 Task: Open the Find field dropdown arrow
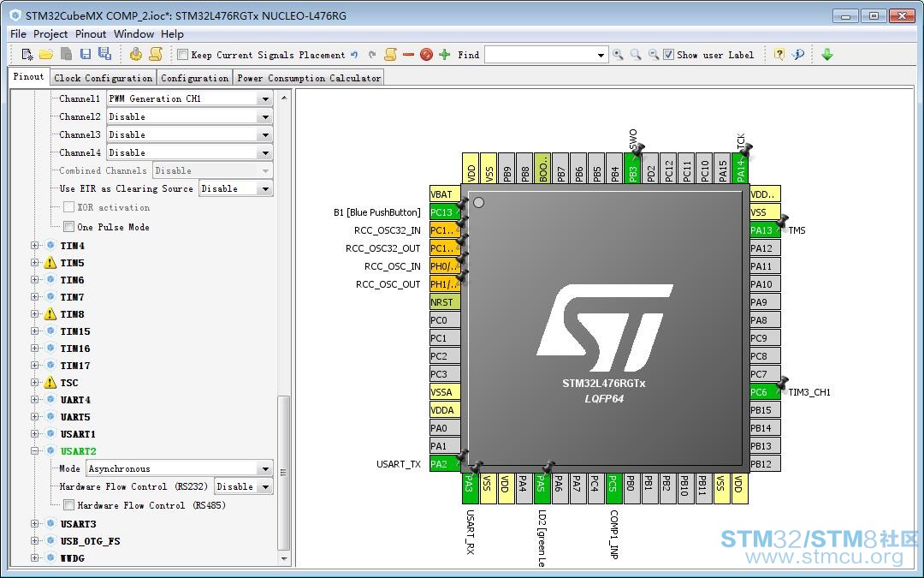(601, 55)
